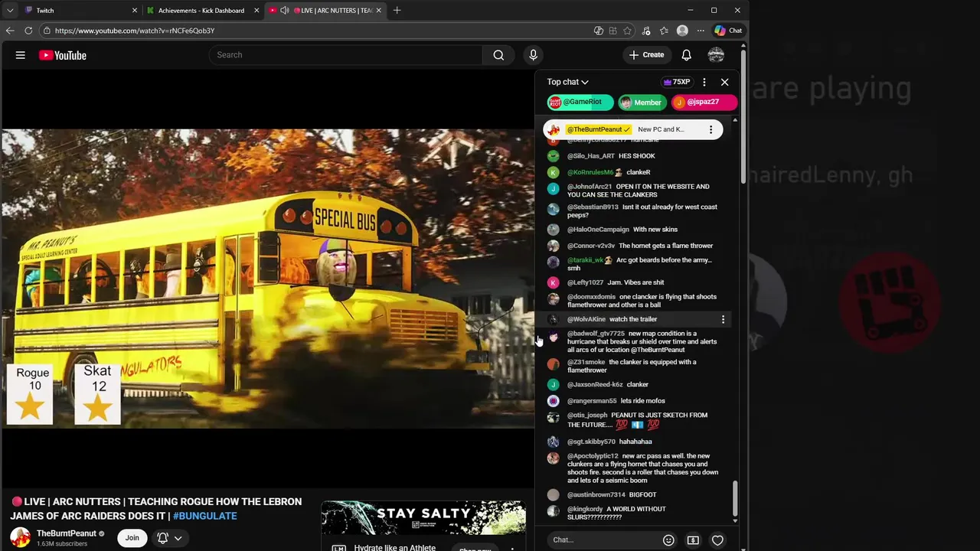Mute tab via speaker icon on YouTube tab
Screen dimensions: 980x551
click(x=285, y=10)
